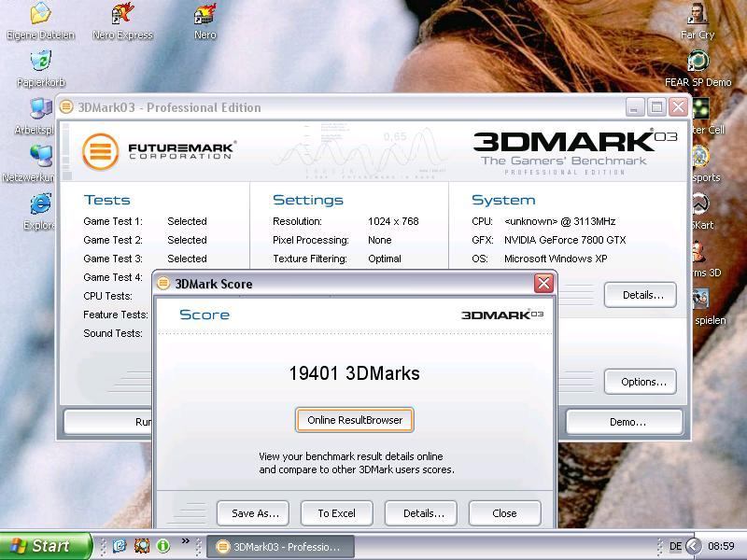Minimize the 3DMark03 main window
This screenshot has height=560, width=747.
click(635, 107)
